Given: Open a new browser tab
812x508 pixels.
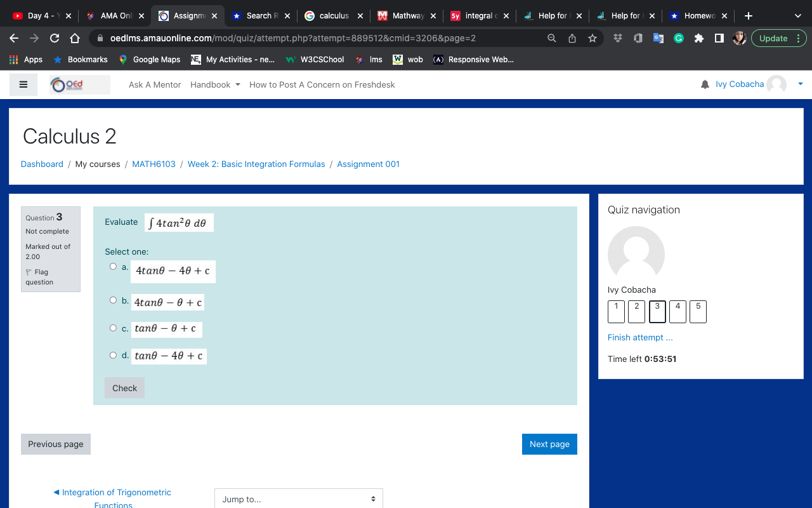Looking at the screenshot, I should tap(749, 16).
